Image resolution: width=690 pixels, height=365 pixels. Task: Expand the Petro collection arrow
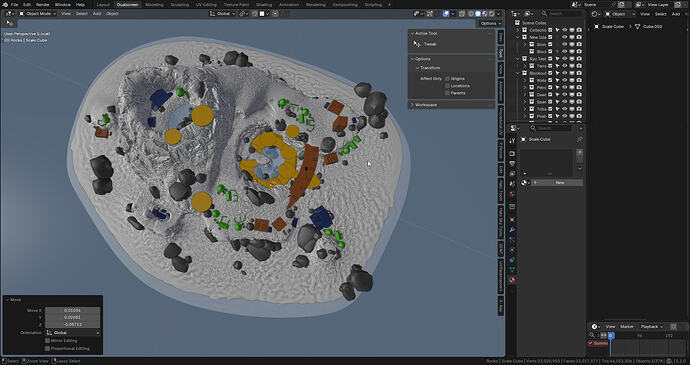click(x=525, y=88)
